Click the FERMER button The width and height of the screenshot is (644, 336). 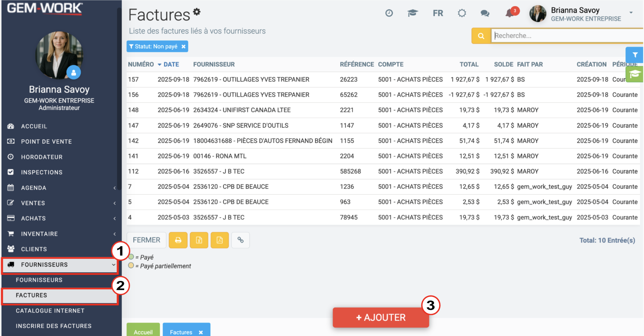pyautogui.click(x=146, y=240)
